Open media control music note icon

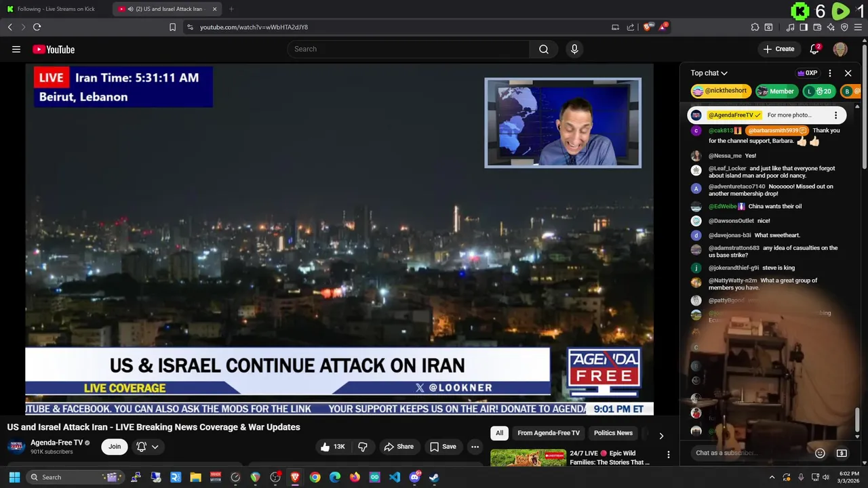(x=790, y=27)
